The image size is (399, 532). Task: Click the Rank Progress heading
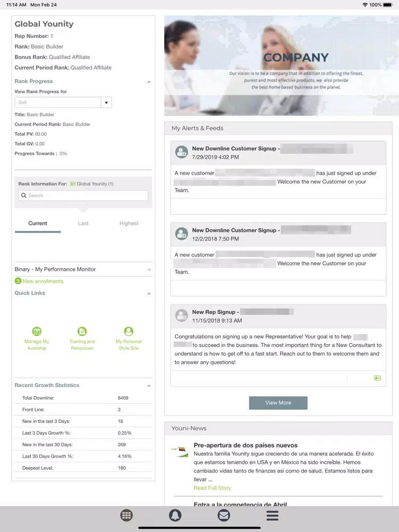34,81
